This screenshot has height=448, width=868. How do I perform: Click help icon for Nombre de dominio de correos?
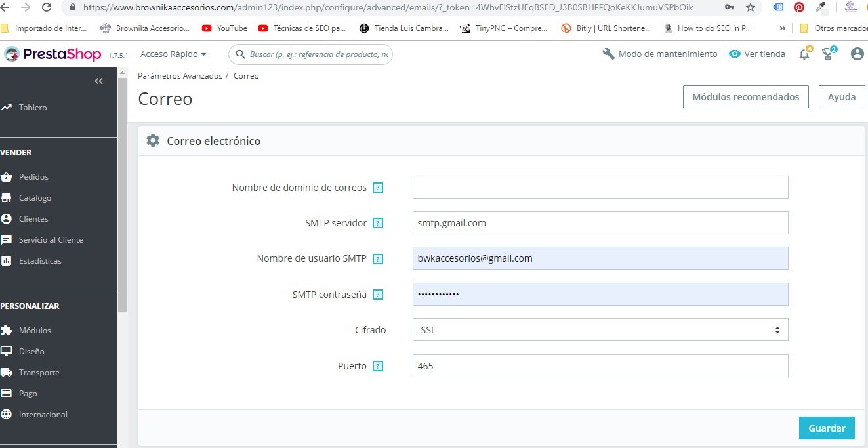(378, 188)
